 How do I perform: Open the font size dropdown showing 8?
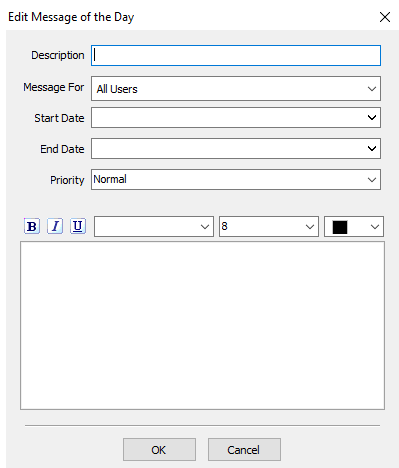pos(269,227)
